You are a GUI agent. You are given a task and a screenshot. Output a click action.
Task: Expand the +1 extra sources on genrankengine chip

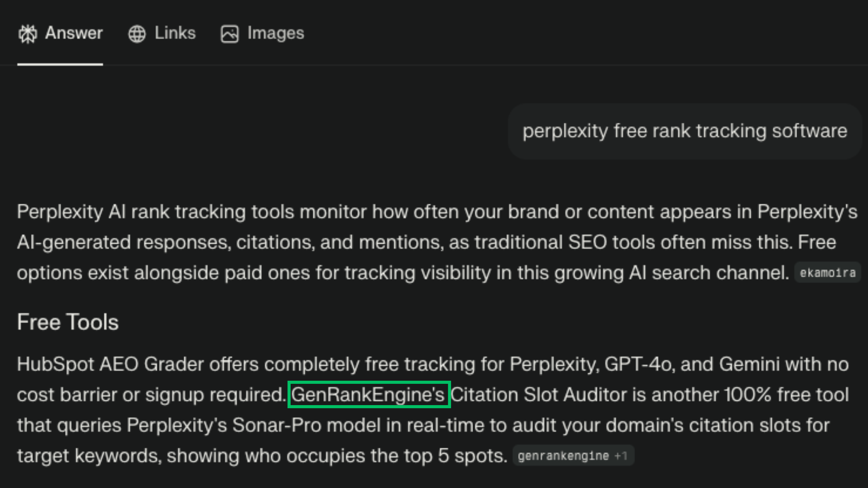[620, 455]
